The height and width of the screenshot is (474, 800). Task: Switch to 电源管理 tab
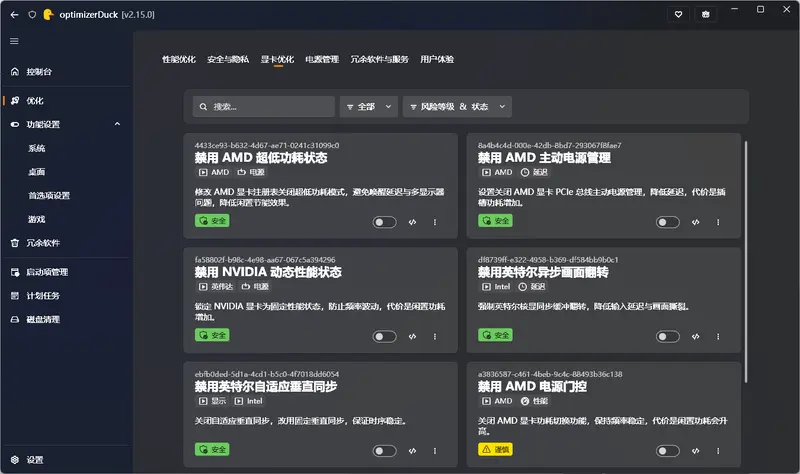point(322,59)
